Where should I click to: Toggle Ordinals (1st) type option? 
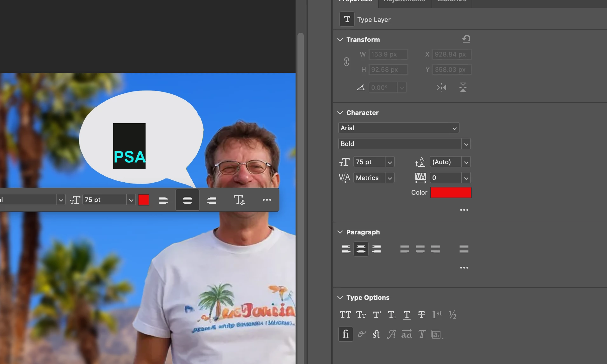(437, 315)
